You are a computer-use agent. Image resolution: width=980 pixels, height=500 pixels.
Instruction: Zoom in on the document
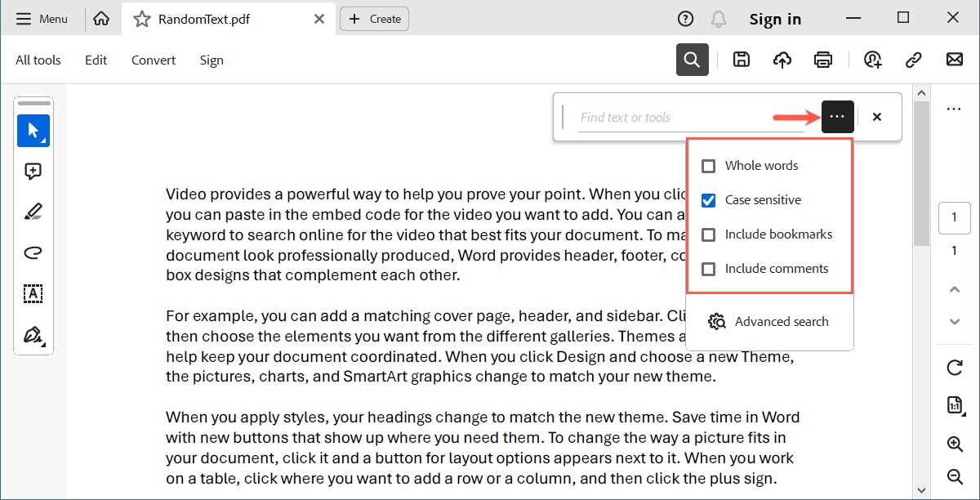pos(955,444)
